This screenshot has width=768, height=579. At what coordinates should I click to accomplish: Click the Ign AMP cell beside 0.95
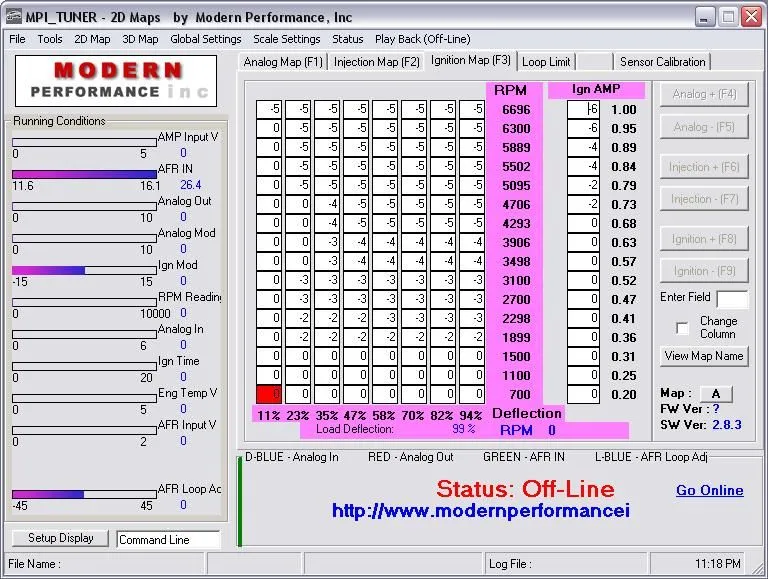pyautogui.click(x=583, y=128)
